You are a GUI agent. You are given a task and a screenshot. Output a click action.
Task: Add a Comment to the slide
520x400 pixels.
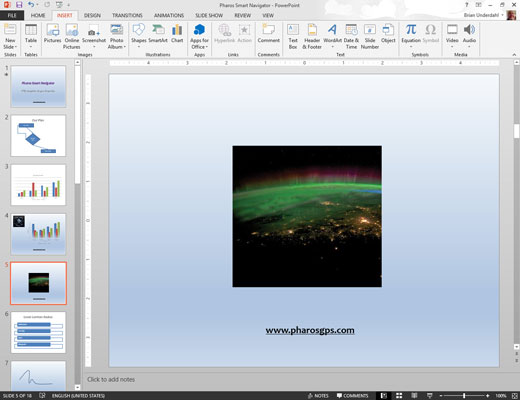click(x=268, y=34)
